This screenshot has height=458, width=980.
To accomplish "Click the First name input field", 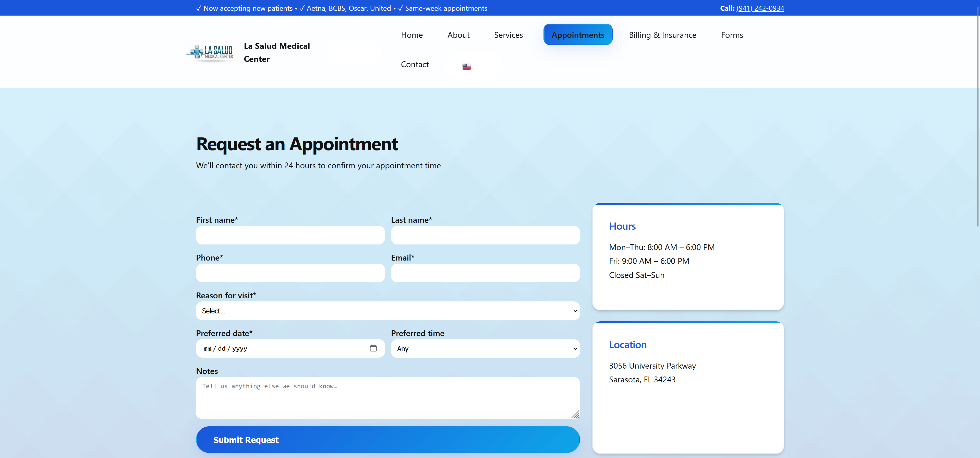I will (290, 235).
